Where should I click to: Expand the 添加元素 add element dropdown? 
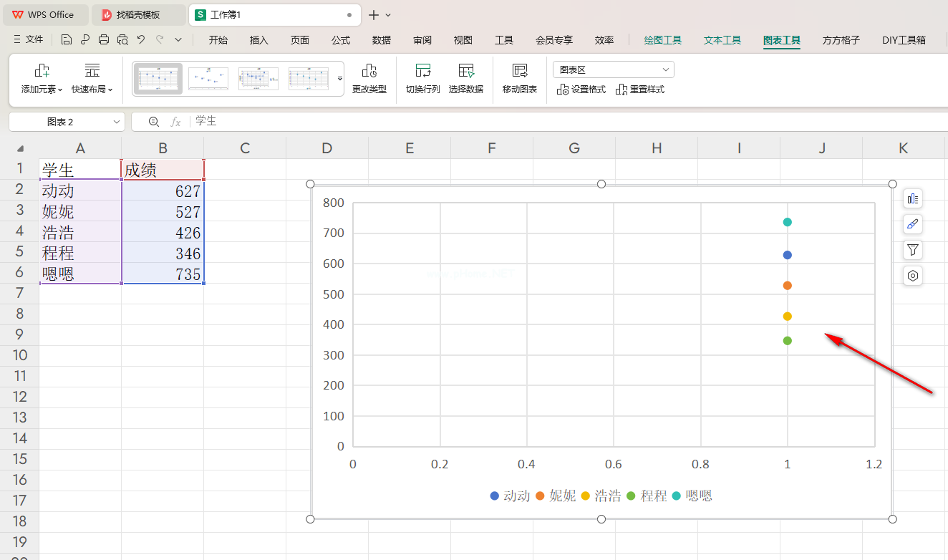click(x=42, y=90)
